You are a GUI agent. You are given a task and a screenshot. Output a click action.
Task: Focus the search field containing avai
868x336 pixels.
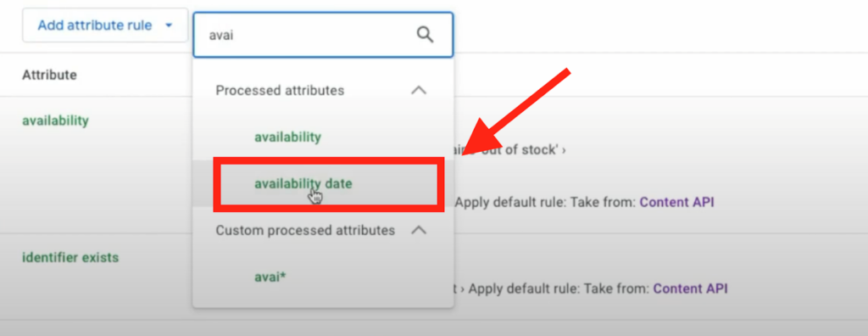[x=323, y=35]
